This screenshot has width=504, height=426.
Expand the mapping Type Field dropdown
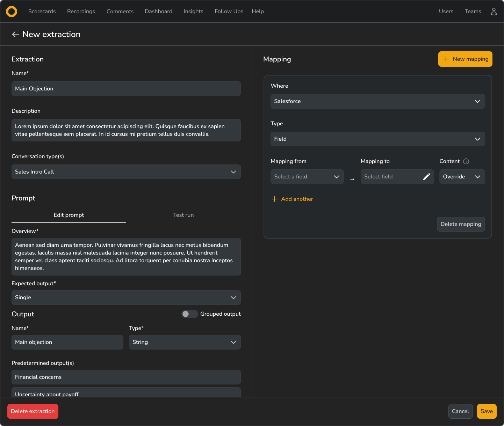(377, 139)
